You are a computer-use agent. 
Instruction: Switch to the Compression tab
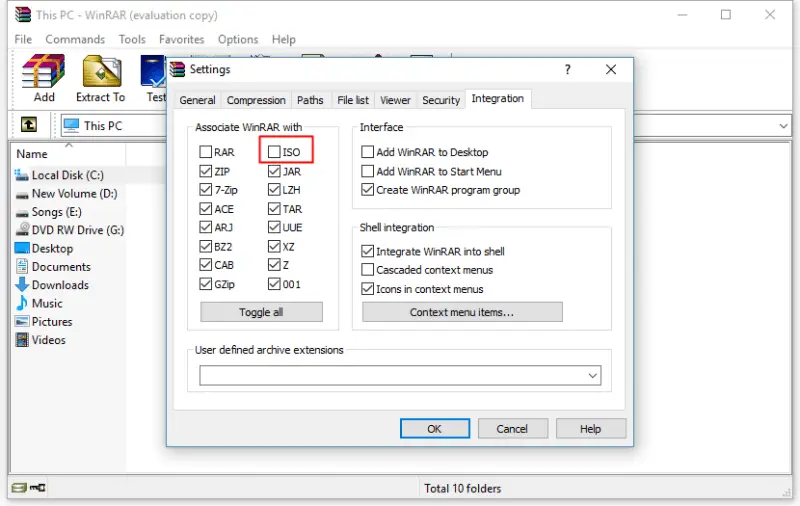256,100
